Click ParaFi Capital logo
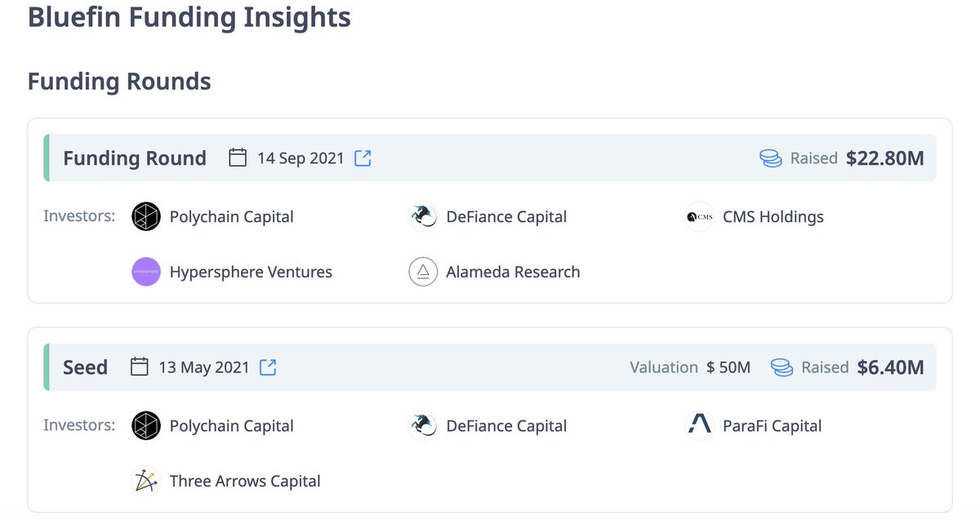This screenshot has width=980, height=520. click(x=700, y=426)
